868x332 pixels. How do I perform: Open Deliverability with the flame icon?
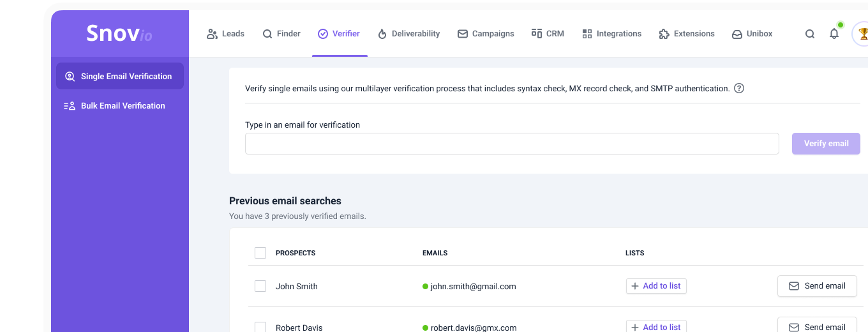pos(408,34)
